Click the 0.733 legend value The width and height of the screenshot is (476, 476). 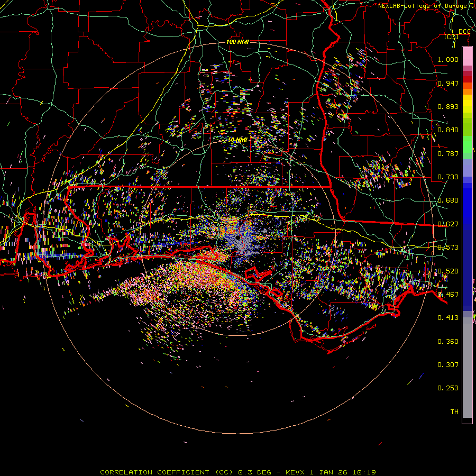448,177
